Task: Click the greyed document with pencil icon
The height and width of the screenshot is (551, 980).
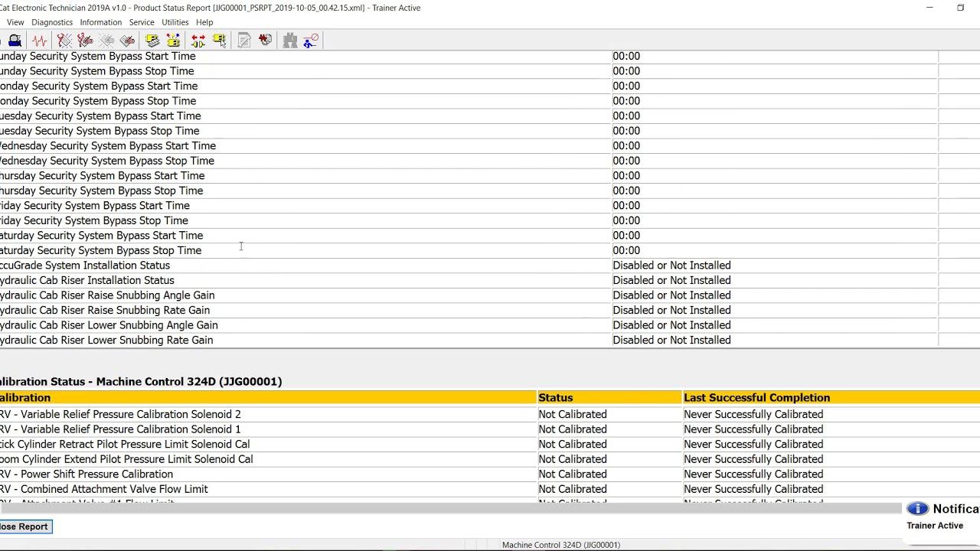Action: pyautogui.click(x=244, y=41)
